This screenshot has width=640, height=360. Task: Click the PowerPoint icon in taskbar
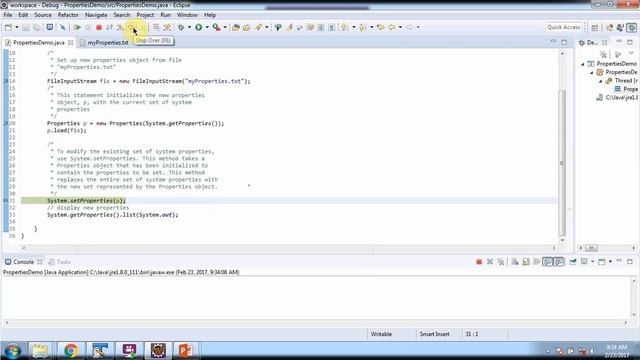coord(185,350)
